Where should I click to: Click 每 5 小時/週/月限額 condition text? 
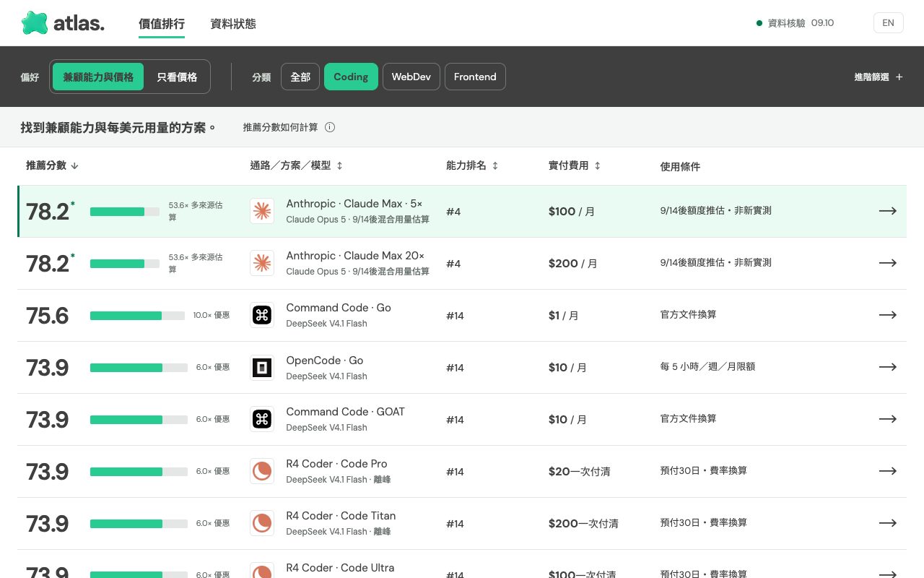(707, 366)
